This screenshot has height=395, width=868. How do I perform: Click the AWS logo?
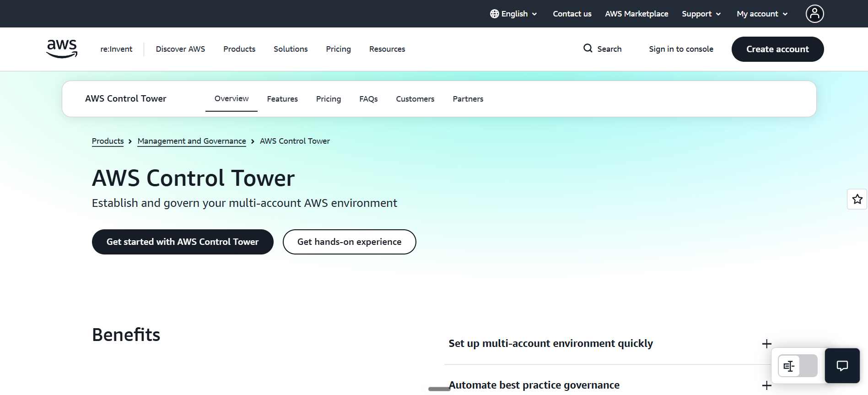point(62,49)
